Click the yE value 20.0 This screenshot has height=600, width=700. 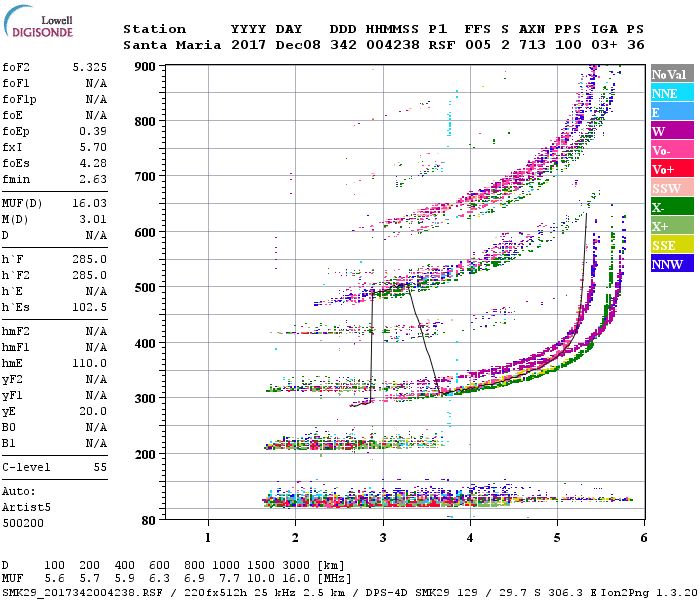[x=93, y=411]
